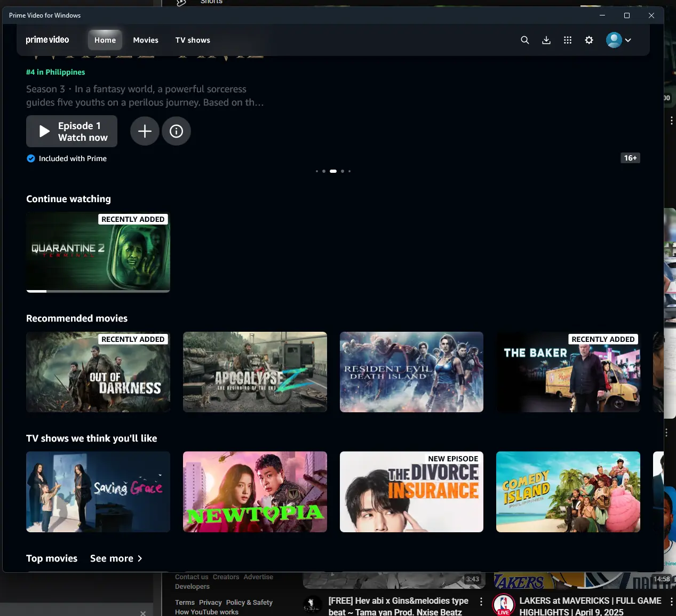The height and width of the screenshot is (616, 676).
Task: Open Comedy Island Philippines show
Action: point(568,492)
